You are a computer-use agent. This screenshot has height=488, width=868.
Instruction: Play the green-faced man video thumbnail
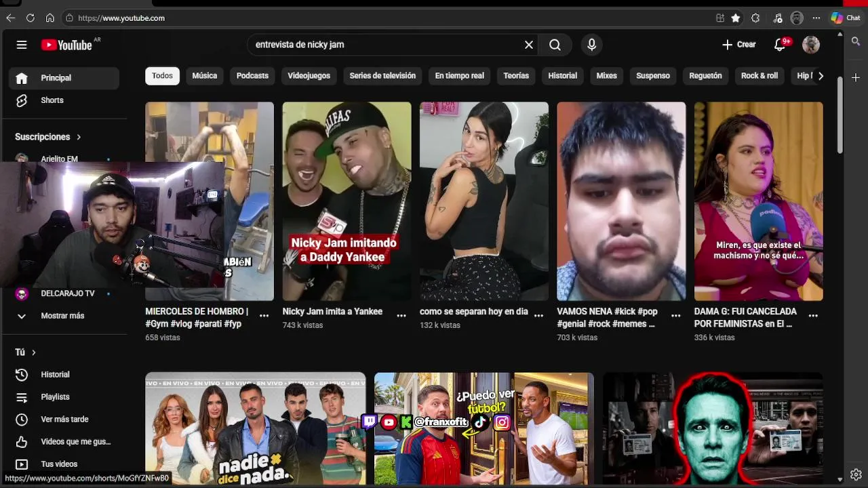click(713, 428)
